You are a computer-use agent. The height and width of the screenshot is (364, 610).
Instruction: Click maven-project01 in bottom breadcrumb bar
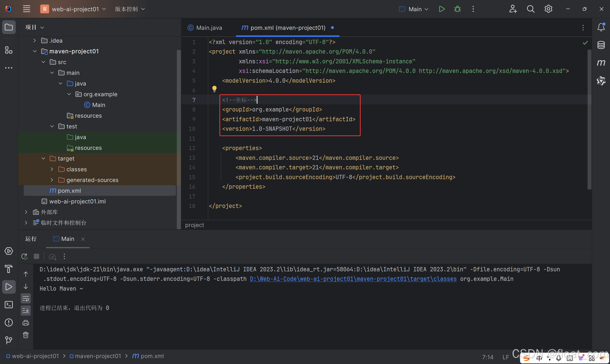click(98, 356)
